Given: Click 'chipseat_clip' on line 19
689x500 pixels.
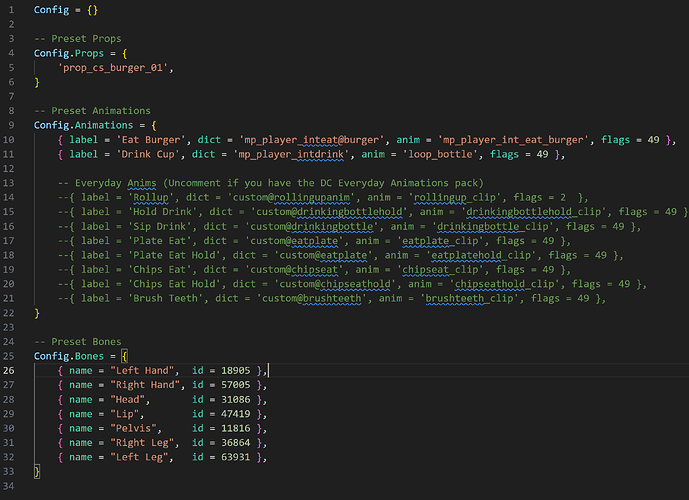Looking at the screenshot, I should [440, 269].
